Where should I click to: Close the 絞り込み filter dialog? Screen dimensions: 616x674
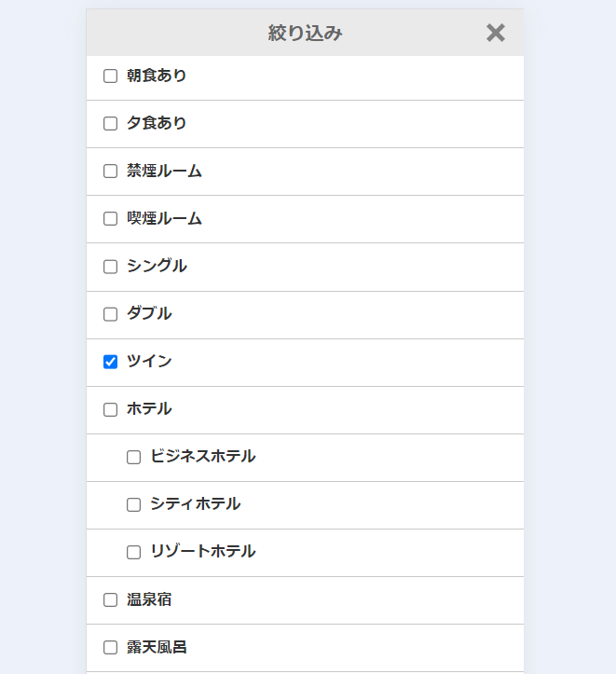coord(495,33)
